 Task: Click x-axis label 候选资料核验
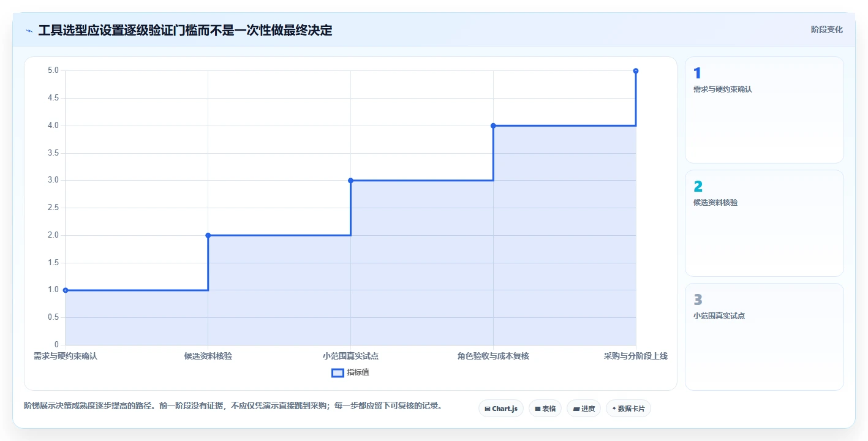point(208,356)
